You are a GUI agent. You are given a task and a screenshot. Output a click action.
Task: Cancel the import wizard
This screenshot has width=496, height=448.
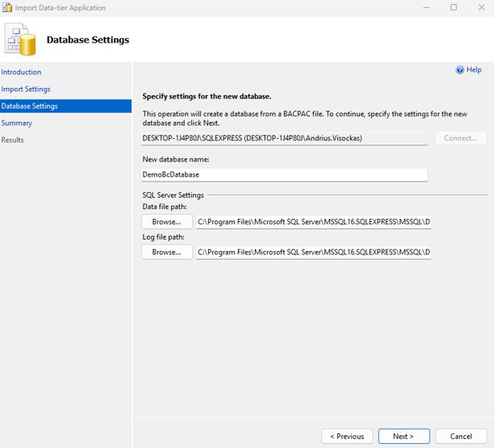(x=461, y=436)
